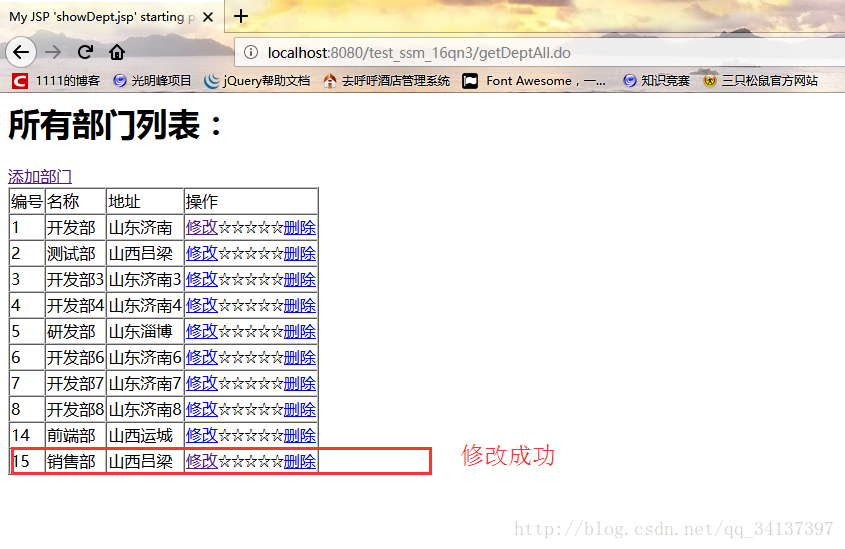Open the Font Awesome bookmark
845x549 pixels.
pos(534,81)
